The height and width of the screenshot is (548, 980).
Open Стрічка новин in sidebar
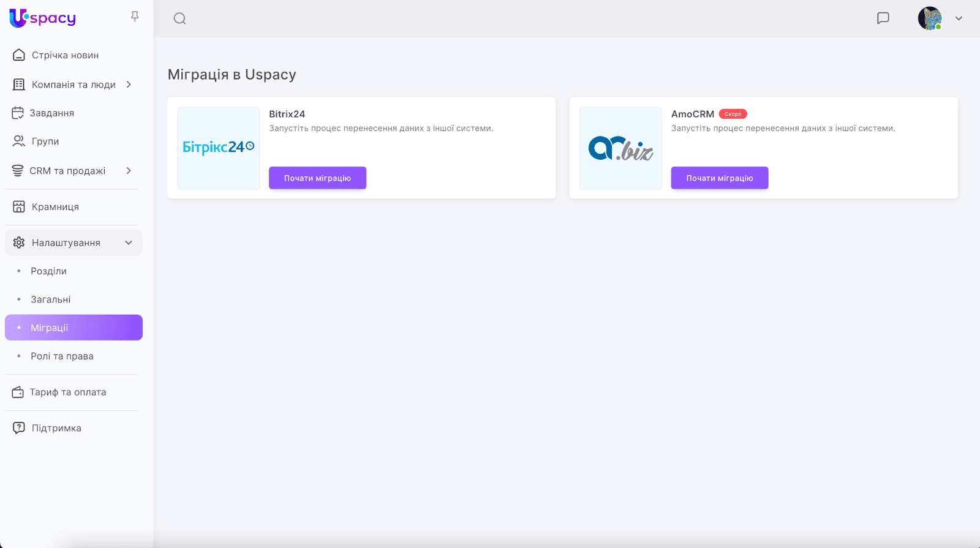pos(65,55)
